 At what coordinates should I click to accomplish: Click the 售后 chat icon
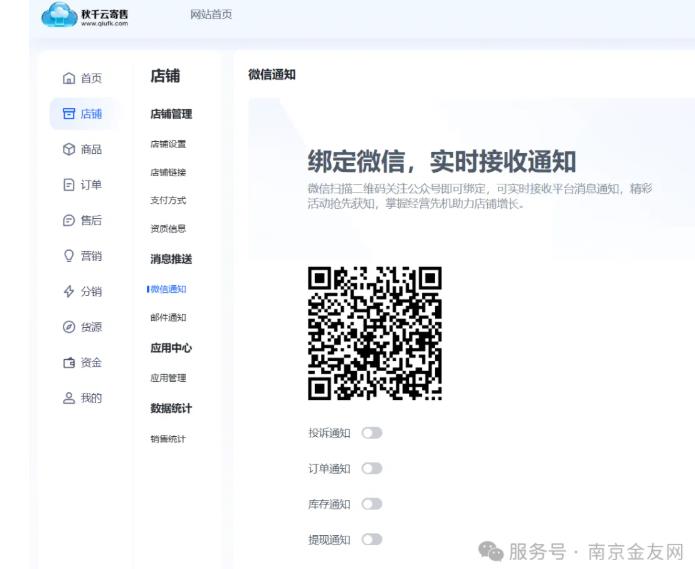(69, 220)
